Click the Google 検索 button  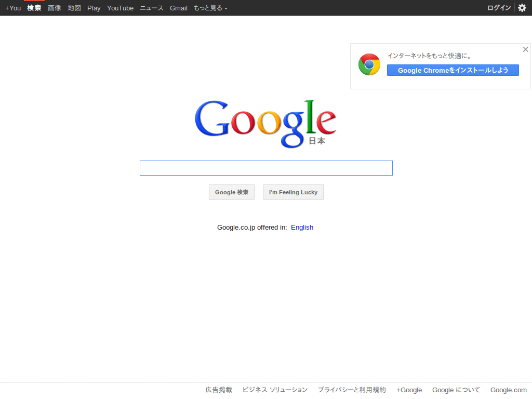pos(231,192)
